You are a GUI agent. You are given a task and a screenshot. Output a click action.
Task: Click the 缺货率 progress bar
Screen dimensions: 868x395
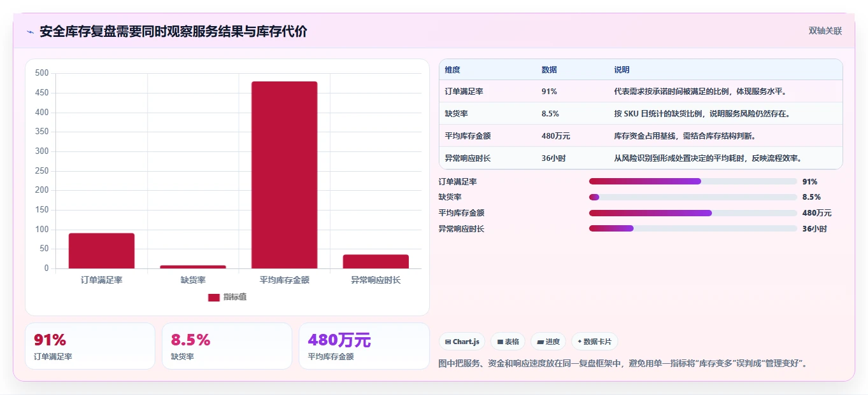[x=693, y=197]
